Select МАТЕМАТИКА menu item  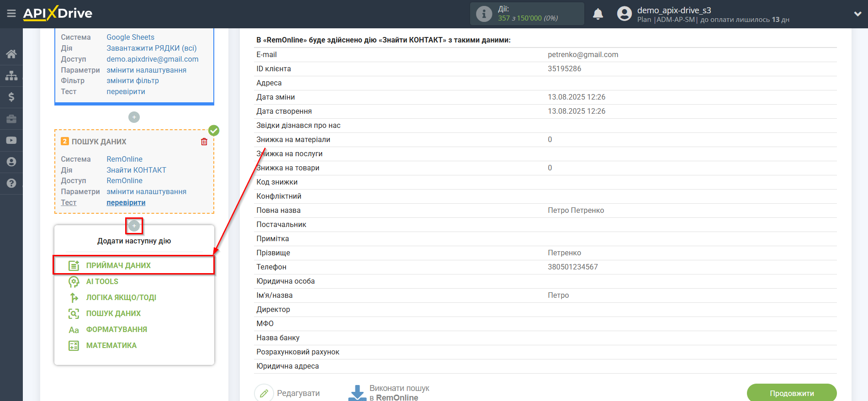pos(111,346)
